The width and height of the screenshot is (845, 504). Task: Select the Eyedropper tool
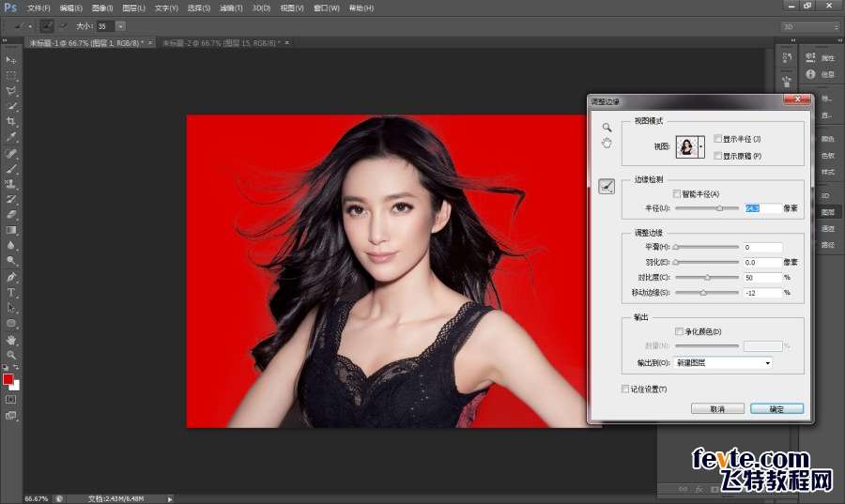(x=10, y=137)
